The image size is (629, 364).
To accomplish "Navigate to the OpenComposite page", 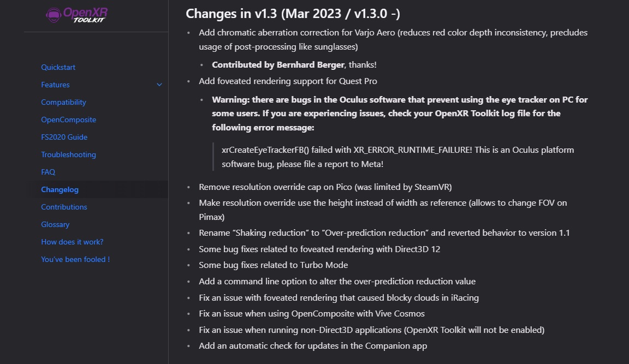I will point(68,120).
